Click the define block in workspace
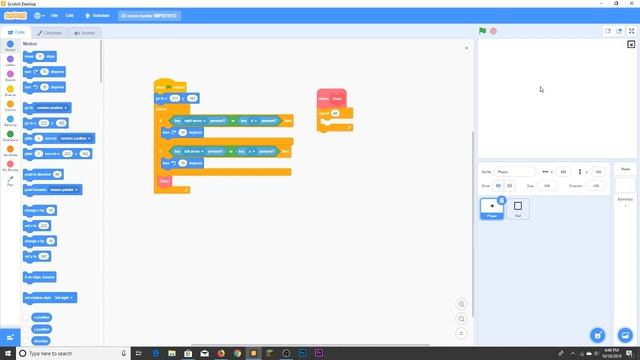640x360 pixels. (331, 98)
